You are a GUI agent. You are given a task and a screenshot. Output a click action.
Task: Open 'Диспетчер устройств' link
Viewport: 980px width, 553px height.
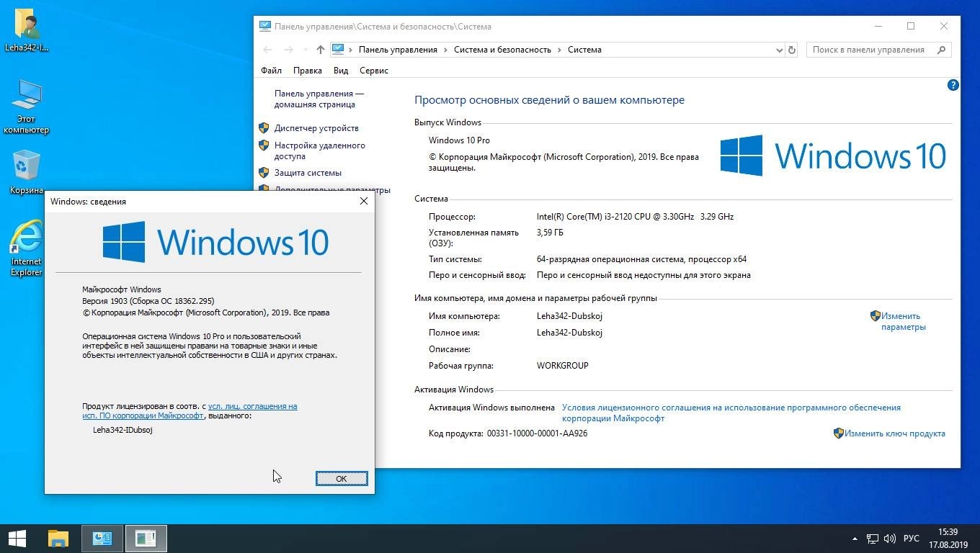[316, 128]
